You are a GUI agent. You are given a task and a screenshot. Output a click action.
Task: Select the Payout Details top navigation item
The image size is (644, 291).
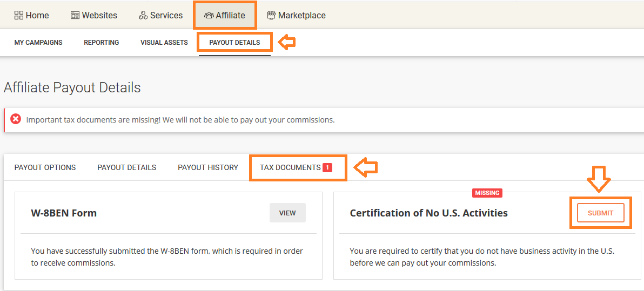point(234,43)
